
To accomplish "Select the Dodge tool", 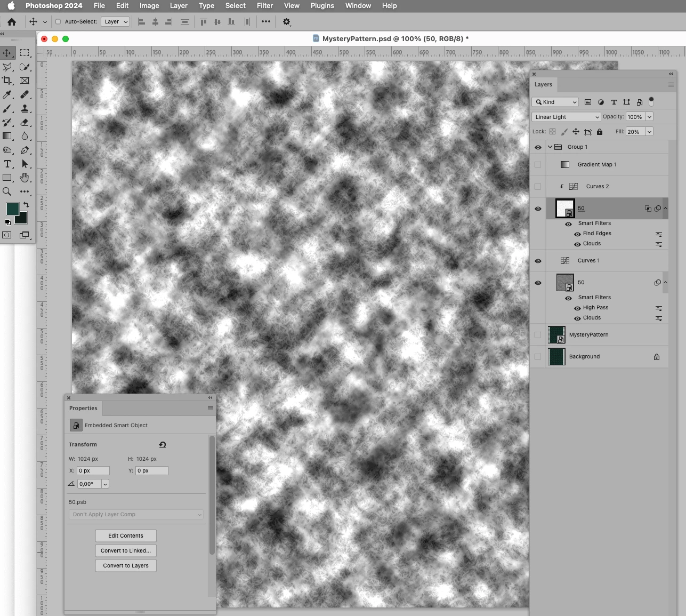I will 7,150.
